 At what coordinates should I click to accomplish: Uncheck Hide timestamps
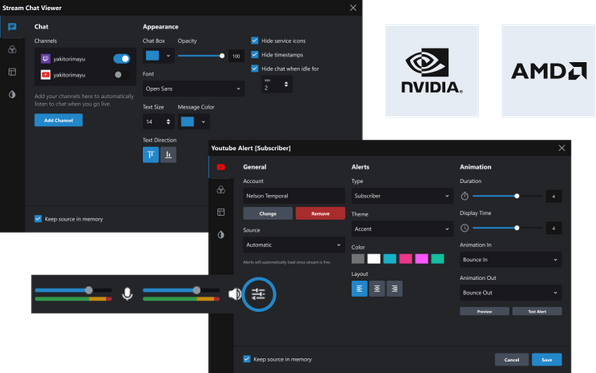point(255,54)
